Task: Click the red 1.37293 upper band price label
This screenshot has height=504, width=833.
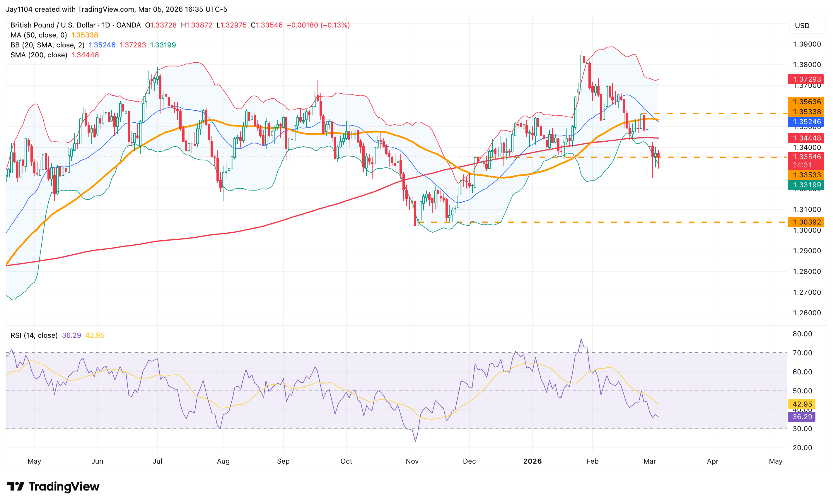Action: click(x=807, y=79)
